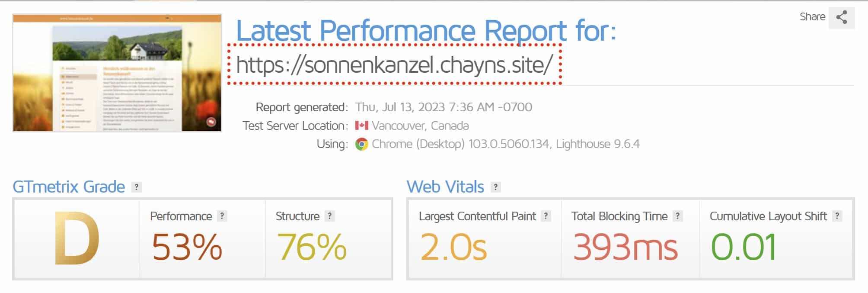Click the Performance question mark icon
The height and width of the screenshot is (293, 868).
(x=222, y=216)
